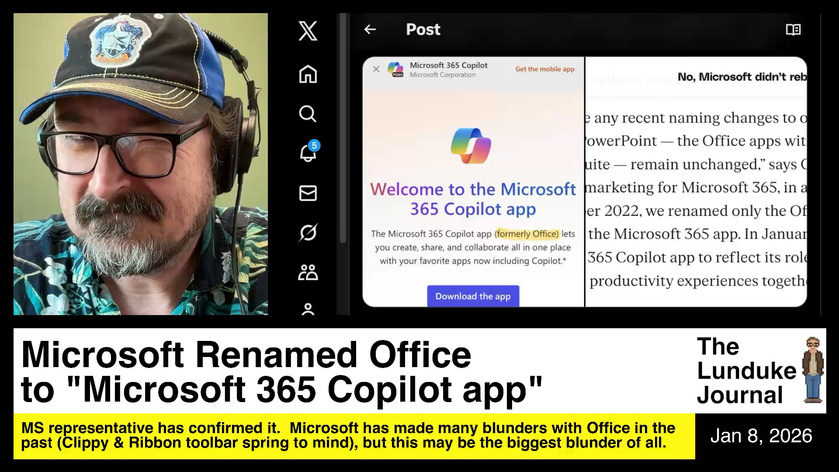Click the back arrow beside Post

point(370,30)
